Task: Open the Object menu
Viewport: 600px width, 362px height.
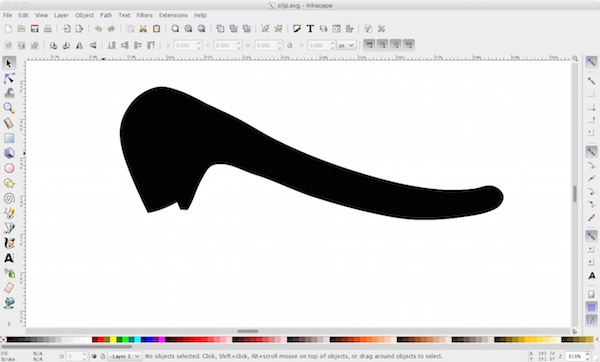Action: coord(84,15)
